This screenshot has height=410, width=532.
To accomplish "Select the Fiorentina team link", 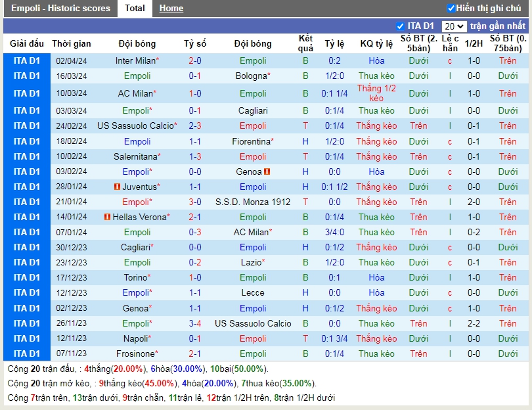I will click(251, 142).
